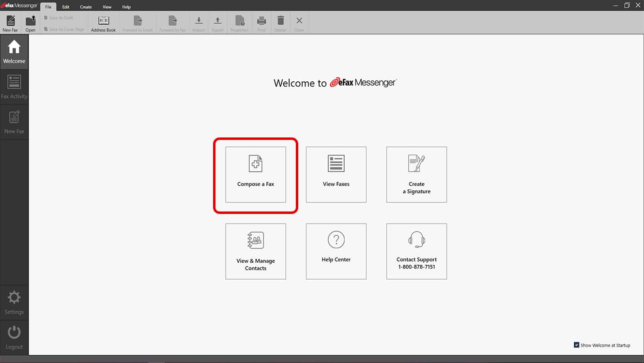Open Settings from the sidebar
Viewport: 644px width, 363px height.
[14, 302]
